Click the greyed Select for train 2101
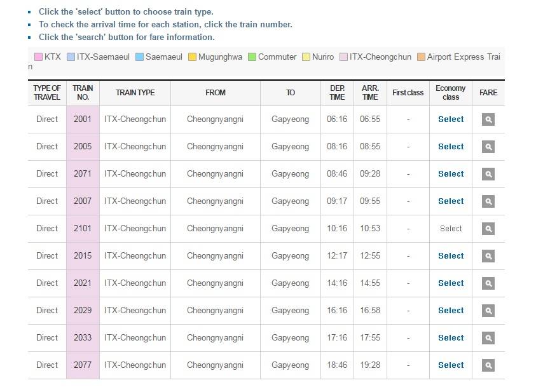The width and height of the screenshot is (536, 392). (451, 229)
